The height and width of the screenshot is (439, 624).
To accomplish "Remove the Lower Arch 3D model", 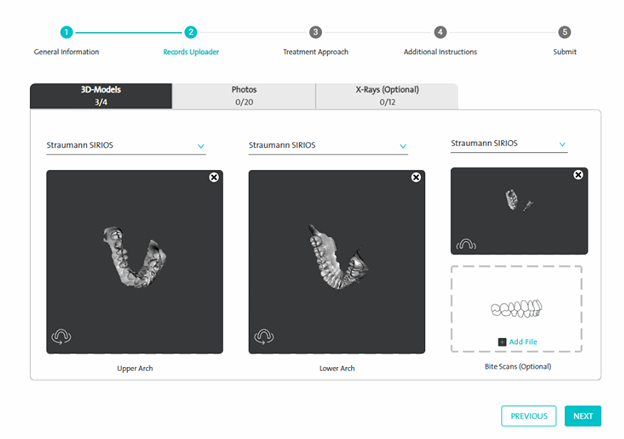I will (x=416, y=177).
